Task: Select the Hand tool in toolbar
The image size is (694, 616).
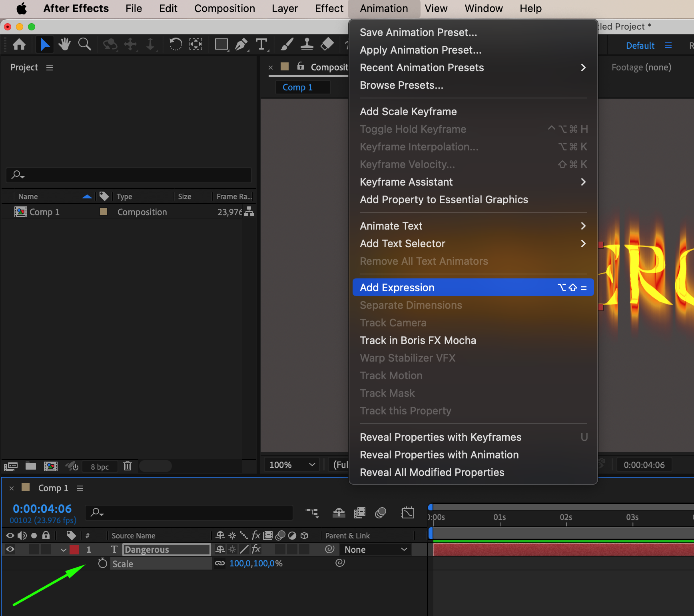Action: (x=64, y=44)
